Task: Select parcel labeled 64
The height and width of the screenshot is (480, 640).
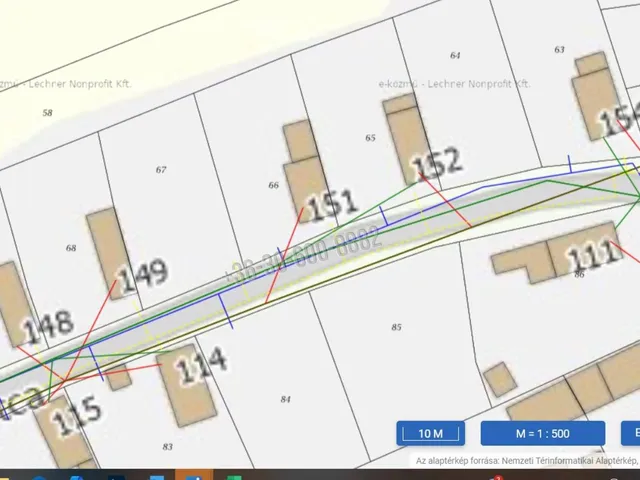Action: (x=456, y=55)
